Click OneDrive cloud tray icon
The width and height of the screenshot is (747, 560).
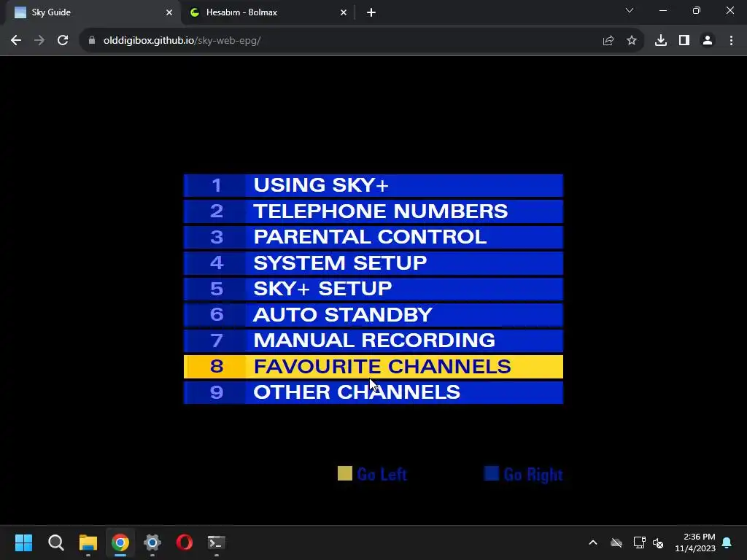(616, 542)
